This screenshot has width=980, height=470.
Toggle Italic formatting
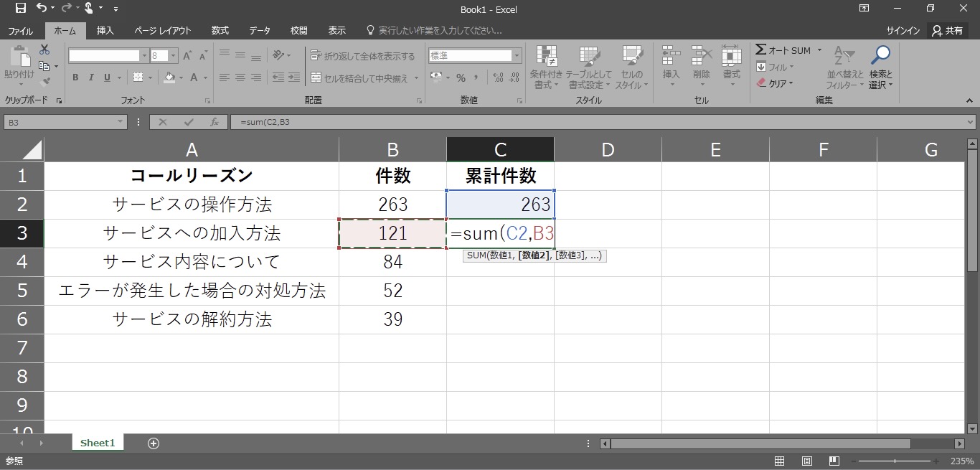92,77
